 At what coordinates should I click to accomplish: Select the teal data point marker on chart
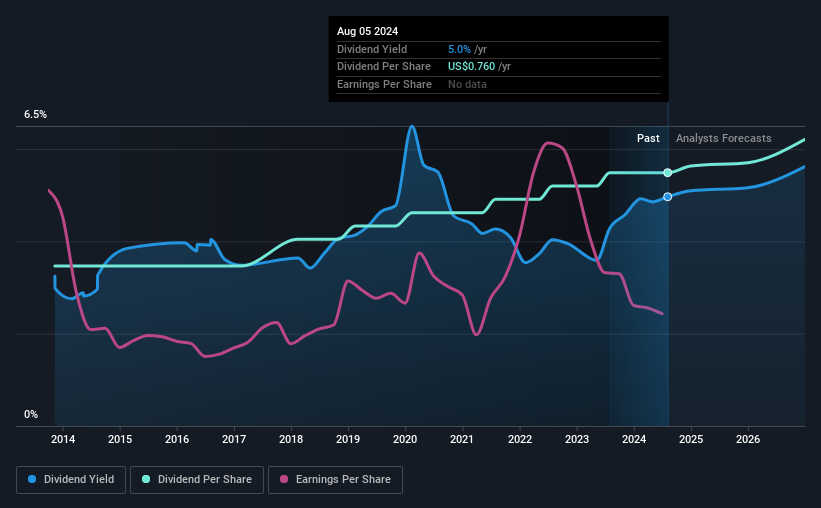point(668,173)
